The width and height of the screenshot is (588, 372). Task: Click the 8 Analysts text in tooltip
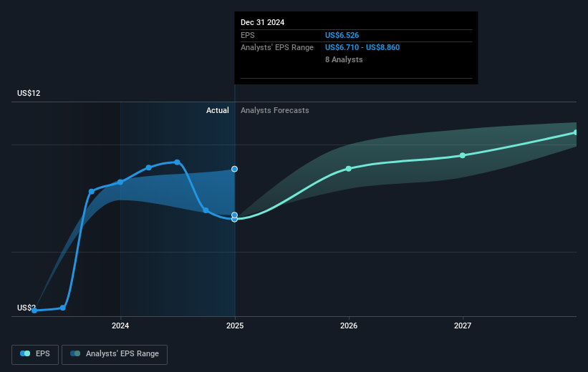pos(344,59)
